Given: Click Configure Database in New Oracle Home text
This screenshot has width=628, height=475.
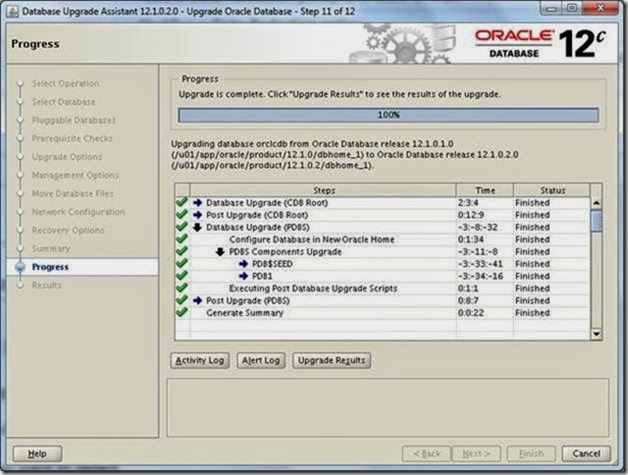Looking at the screenshot, I should [x=312, y=240].
